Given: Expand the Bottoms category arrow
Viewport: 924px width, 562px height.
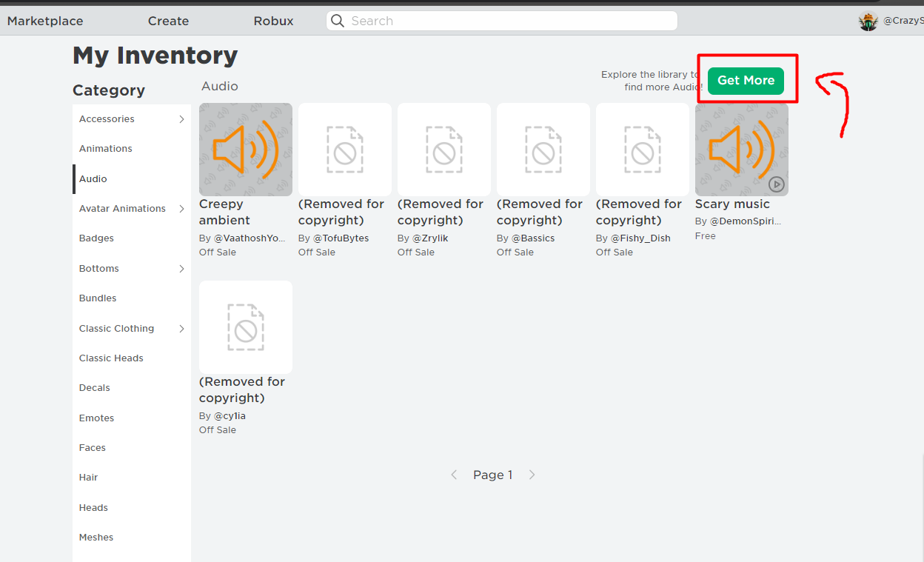Looking at the screenshot, I should 181,269.
